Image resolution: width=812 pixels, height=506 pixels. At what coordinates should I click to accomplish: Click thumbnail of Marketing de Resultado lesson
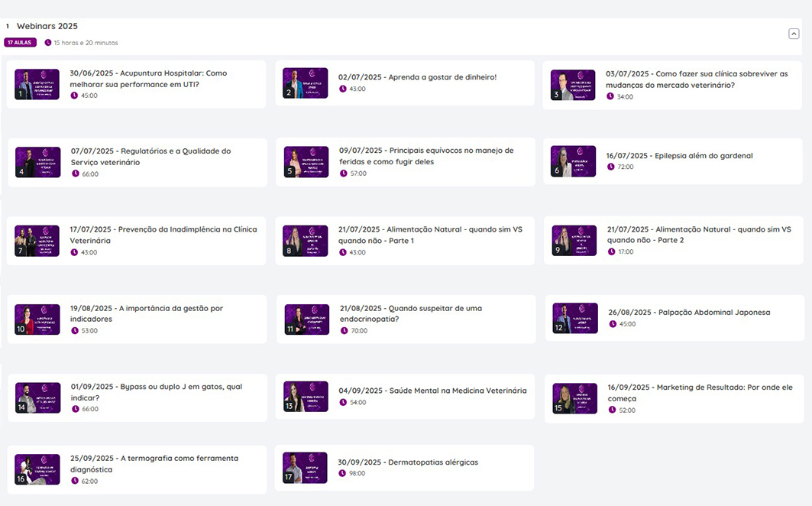(x=574, y=398)
